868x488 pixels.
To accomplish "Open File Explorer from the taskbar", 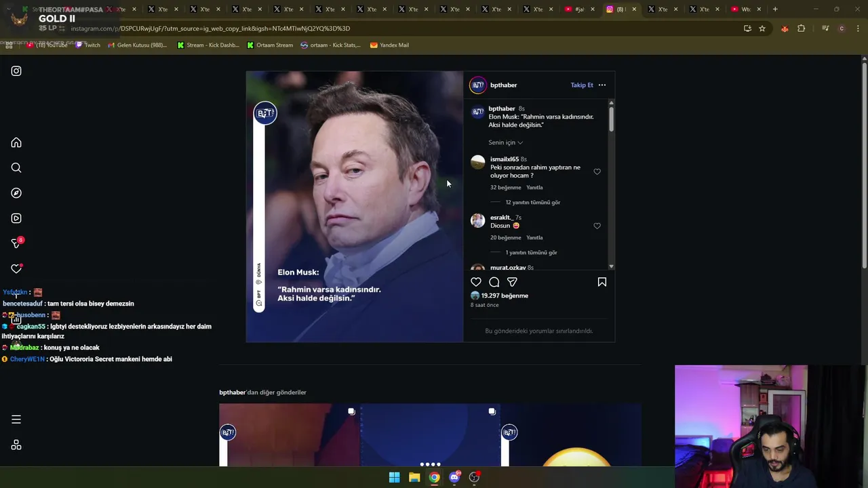I will coord(414,478).
